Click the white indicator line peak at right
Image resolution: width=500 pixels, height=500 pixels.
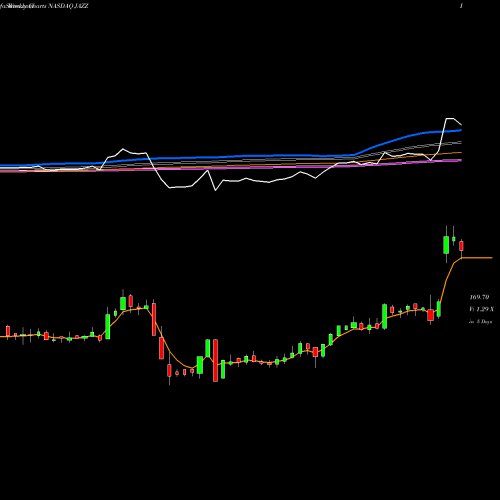450,119
